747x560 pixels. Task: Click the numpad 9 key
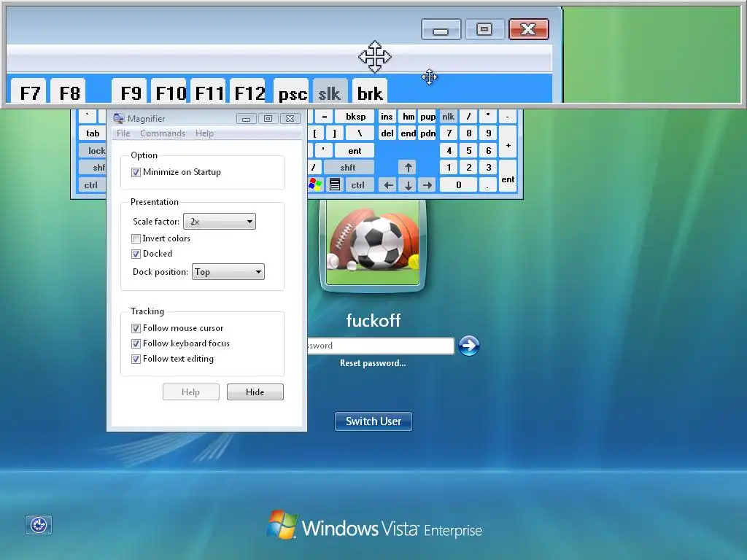click(488, 133)
